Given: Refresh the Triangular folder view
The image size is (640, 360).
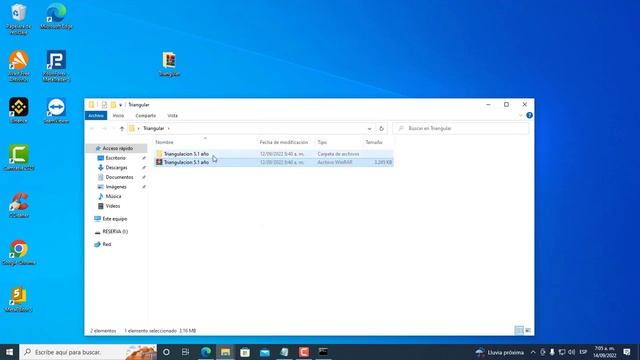Looking at the screenshot, I should tap(381, 129).
